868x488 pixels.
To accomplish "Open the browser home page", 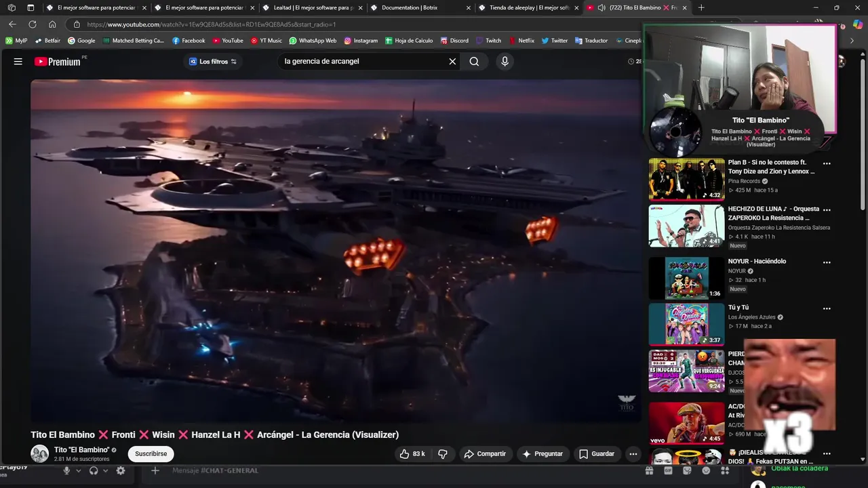I will (x=52, y=24).
